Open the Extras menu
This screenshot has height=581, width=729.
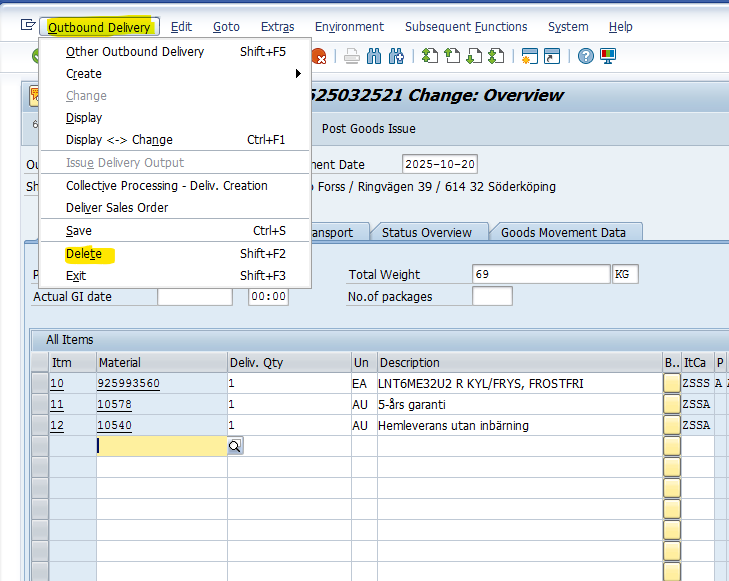pos(278,27)
